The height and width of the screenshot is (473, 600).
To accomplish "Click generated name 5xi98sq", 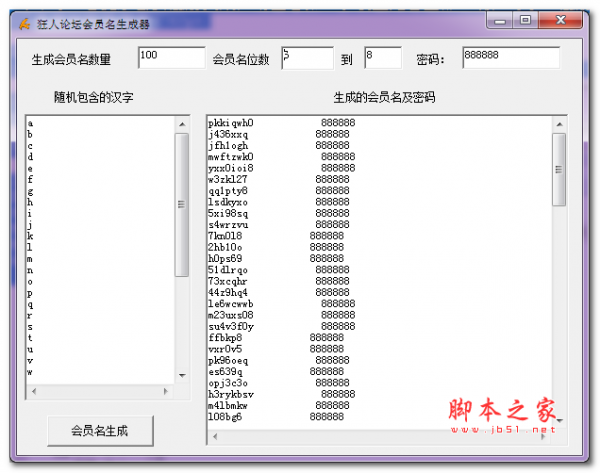I will (x=228, y=213).
